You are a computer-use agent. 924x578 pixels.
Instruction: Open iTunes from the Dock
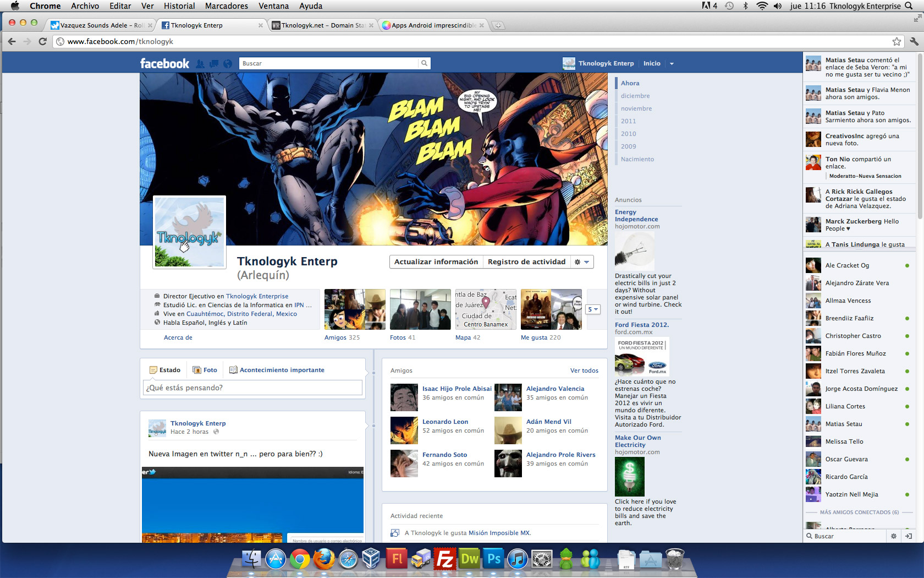(518, 560)
